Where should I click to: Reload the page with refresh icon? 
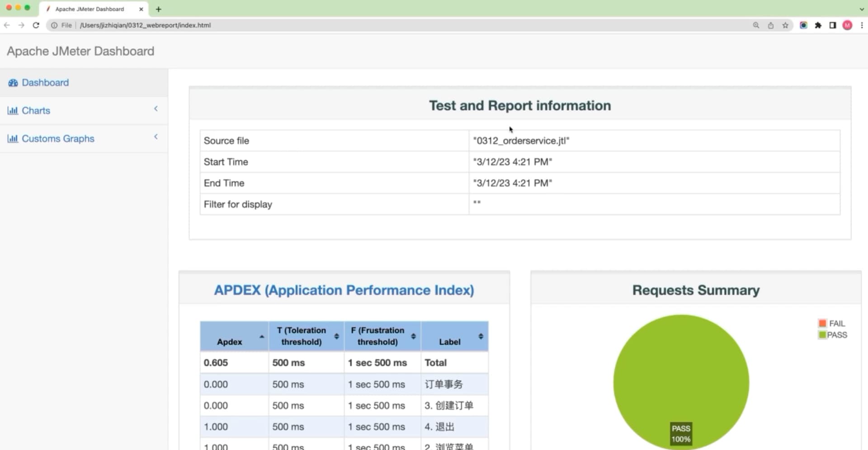[36, 25]
